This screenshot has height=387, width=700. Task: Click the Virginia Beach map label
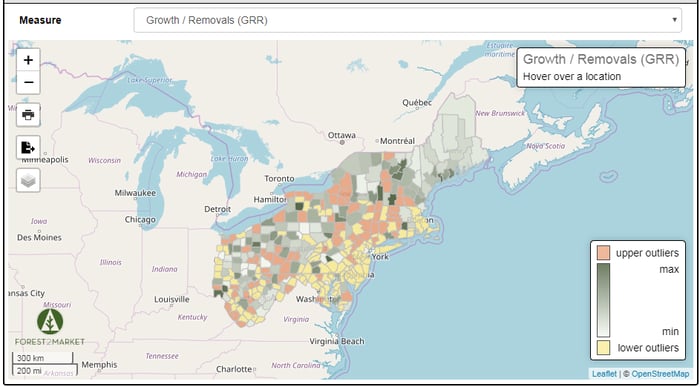pos(337,341)
